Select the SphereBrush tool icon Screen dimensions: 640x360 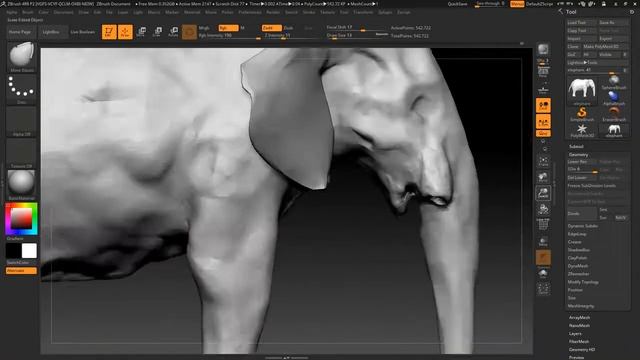pyautogui.click(x=614, y=82)
